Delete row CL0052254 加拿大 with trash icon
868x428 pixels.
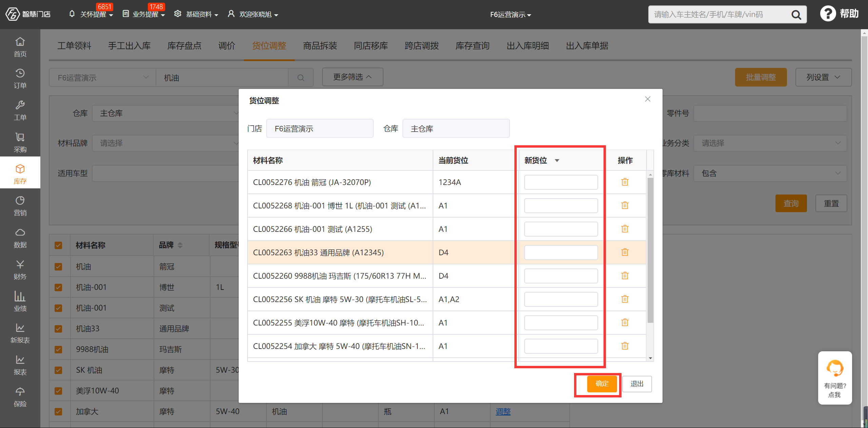pos(625,346)
